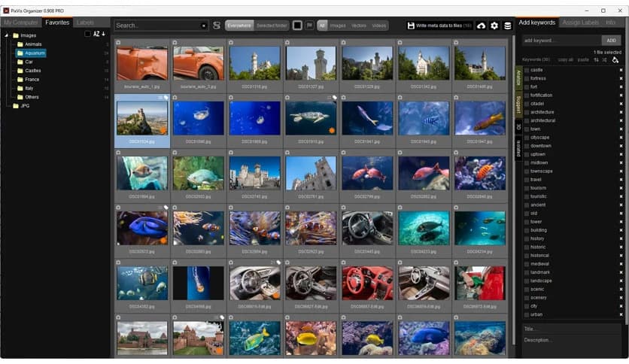Collapse the Images folder tree
Screen dimensions: 629x364
(6, 35)
